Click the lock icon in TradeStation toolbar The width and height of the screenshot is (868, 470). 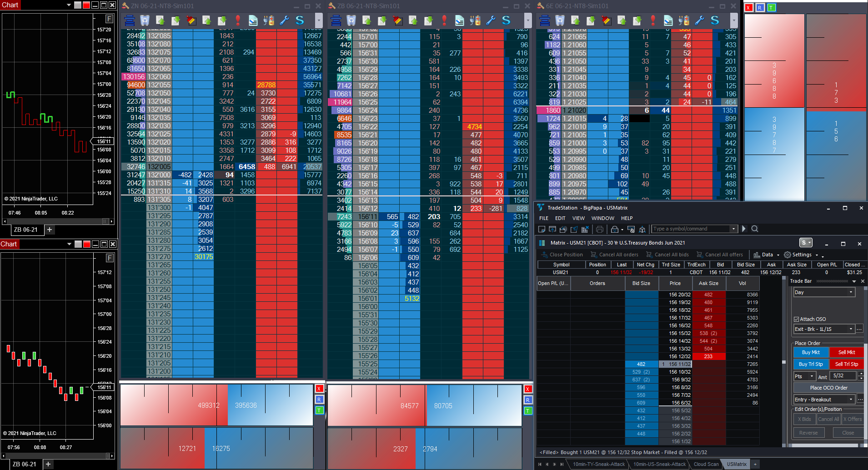pyautogui.click(x=615, y=229)
